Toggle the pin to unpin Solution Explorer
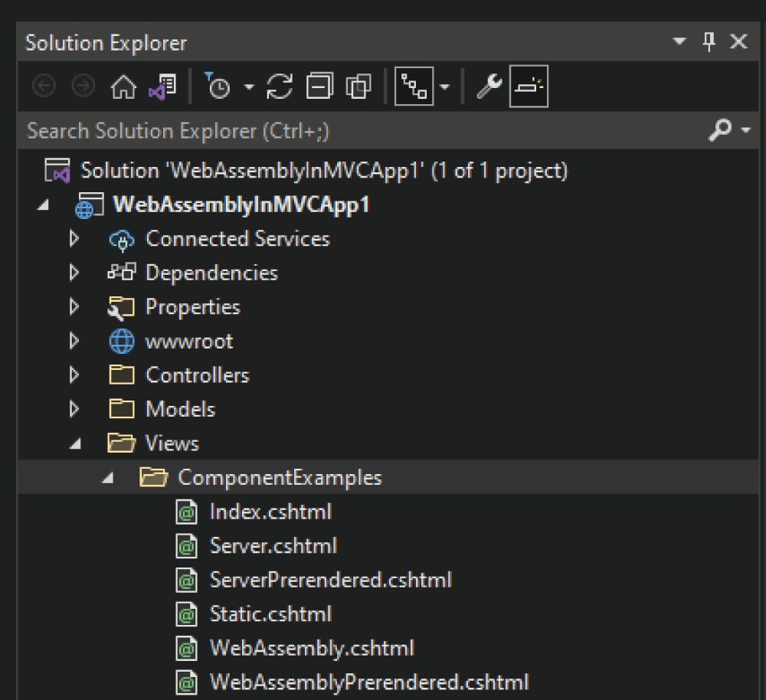766x700 pixels. (709, 43)
